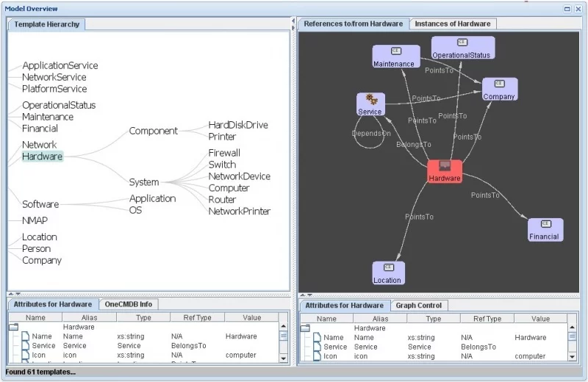This screenshot has width=588, height=382.
Task: Open the OneCMDB Info tab
Action: (x=128, y=304)
